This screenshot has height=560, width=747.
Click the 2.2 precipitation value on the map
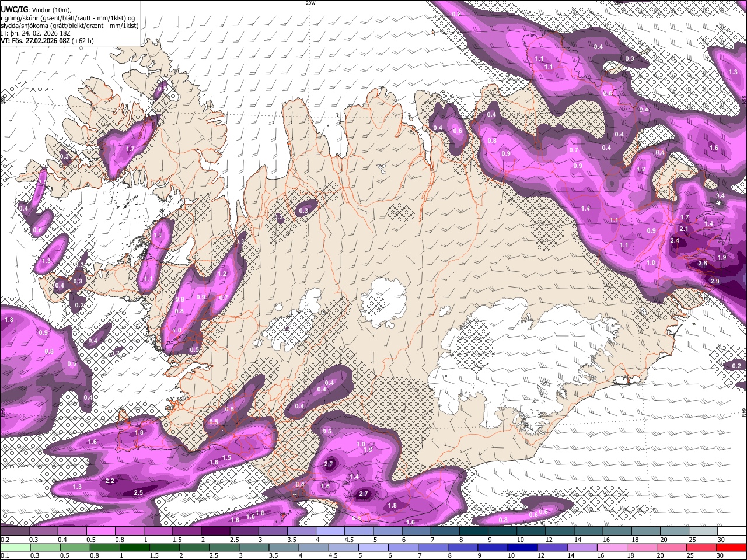[x=110, y=481]
